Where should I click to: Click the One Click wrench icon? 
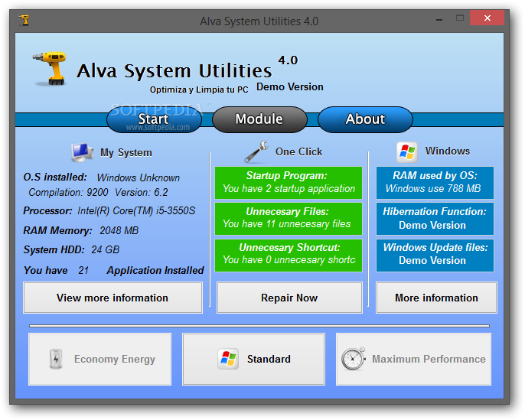pos(256,151)
